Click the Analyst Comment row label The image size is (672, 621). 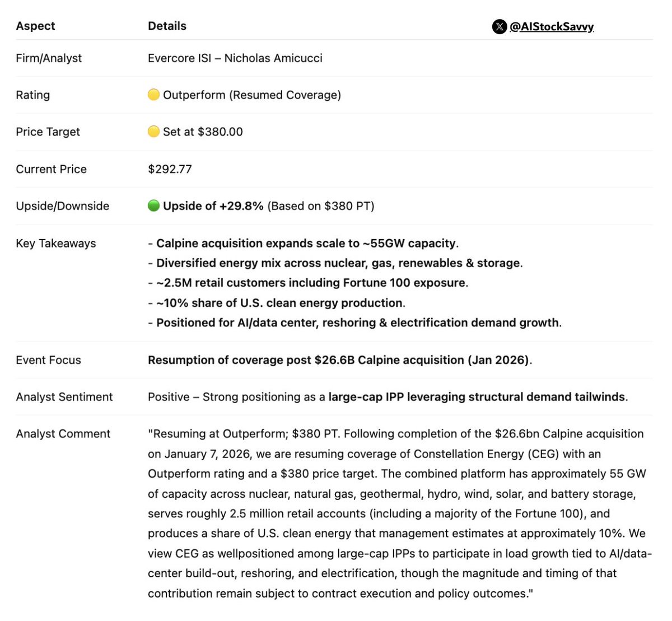(63, 433)
